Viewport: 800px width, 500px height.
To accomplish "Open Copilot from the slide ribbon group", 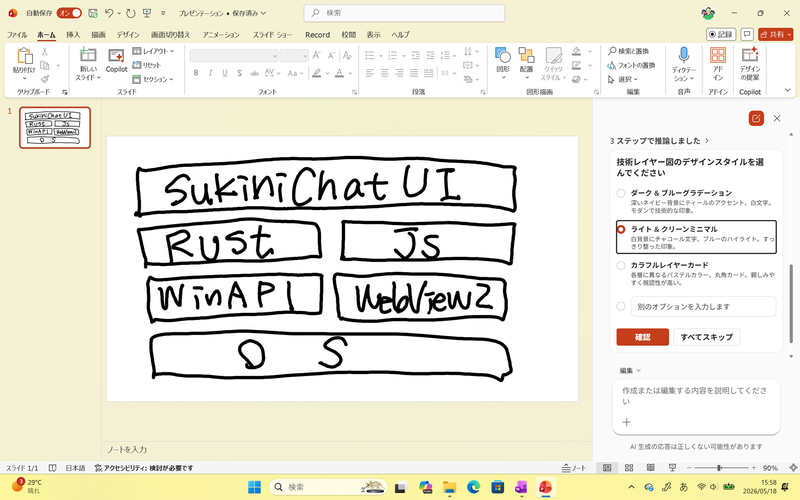I will coord(116,60).
